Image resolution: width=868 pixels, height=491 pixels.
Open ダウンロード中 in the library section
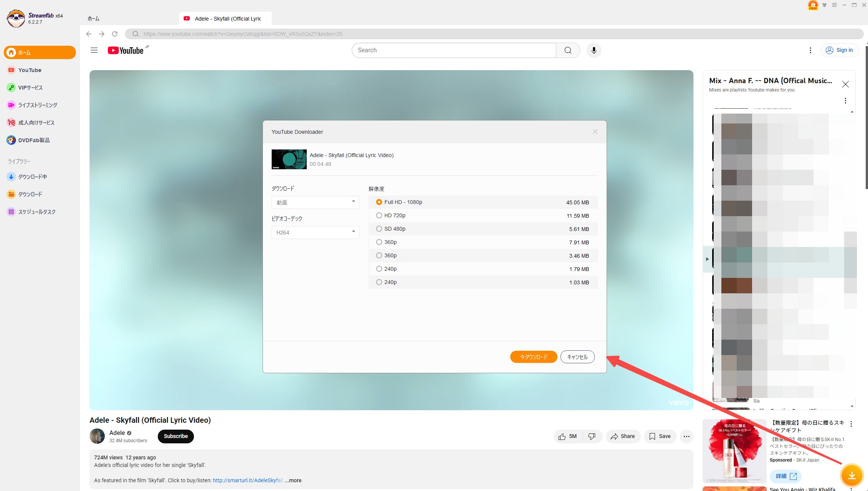click(x=40, y=177)
